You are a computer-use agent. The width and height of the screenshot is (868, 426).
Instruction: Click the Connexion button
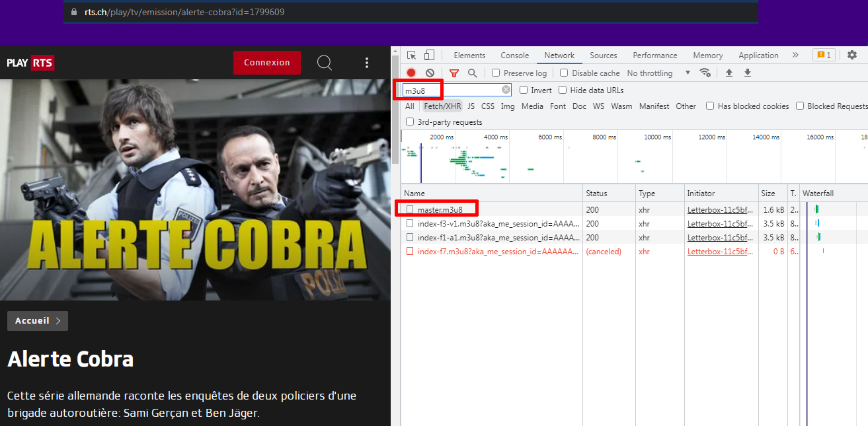267,63
